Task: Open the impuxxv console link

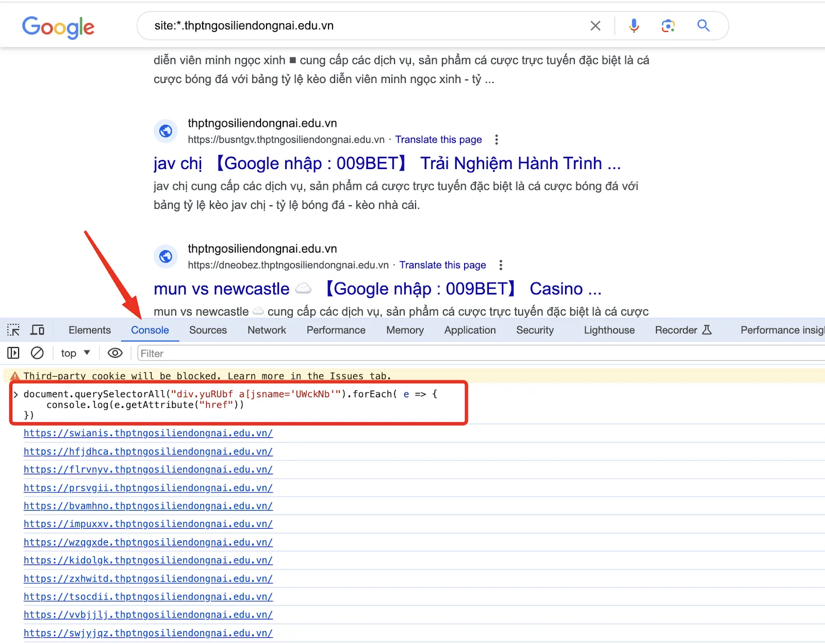Action: pyautogui.click(x=148, y=524)
